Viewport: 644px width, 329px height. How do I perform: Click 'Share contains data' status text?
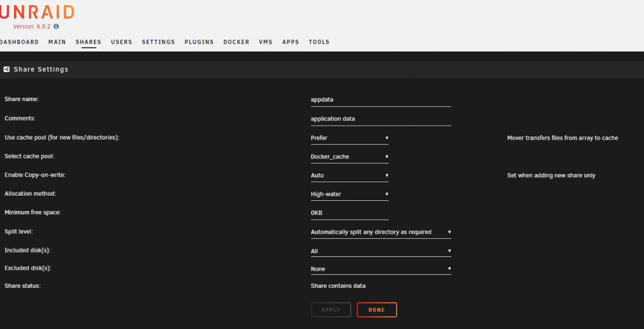tap(338, 285)
